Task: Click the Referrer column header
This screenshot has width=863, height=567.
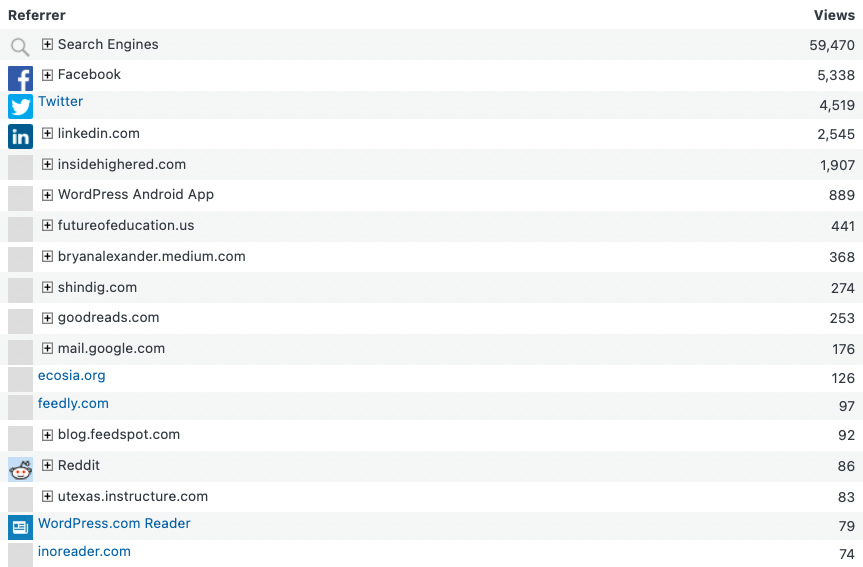Action: 37,15
